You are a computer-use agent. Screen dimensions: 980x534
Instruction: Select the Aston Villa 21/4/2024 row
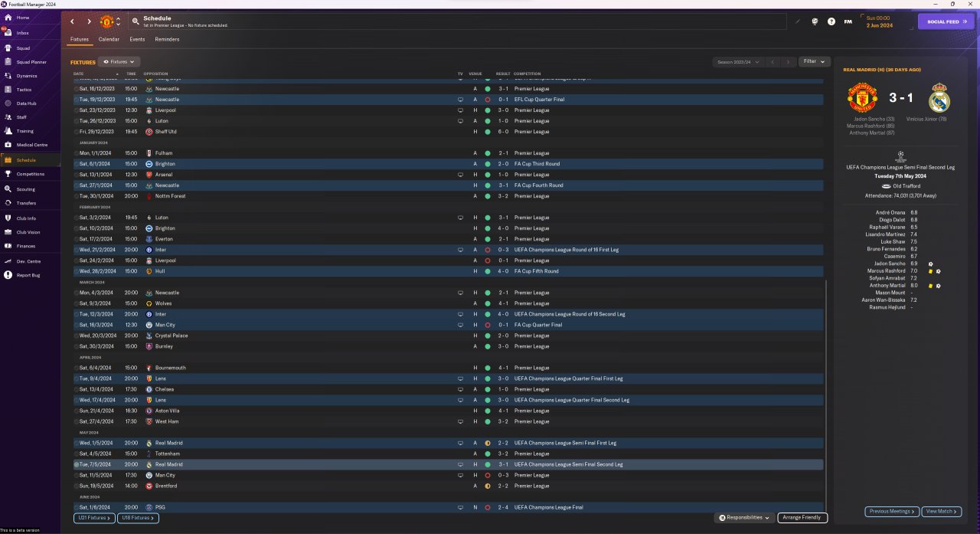pyautogui.click(x=449, y=411)
